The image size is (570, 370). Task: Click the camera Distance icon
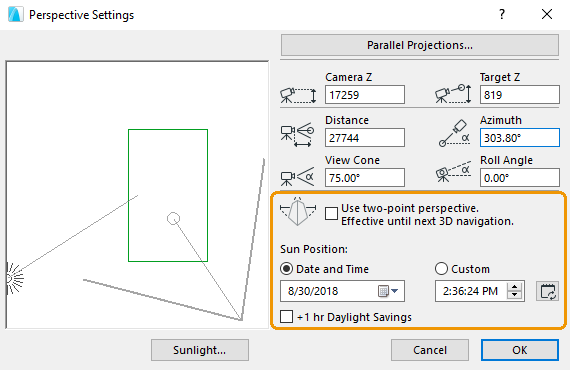(297, 135)
